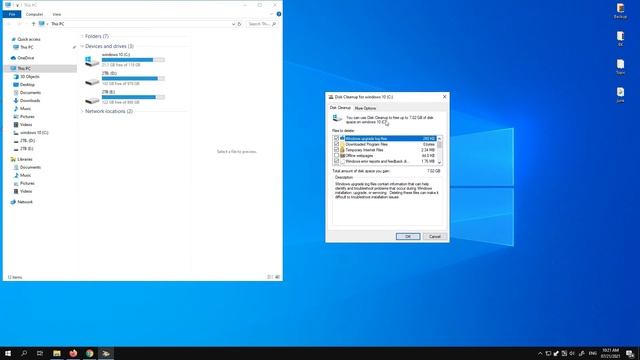Open the Action Center notification icon
This screenshot has width=640, height=360.
pos(631,353)
